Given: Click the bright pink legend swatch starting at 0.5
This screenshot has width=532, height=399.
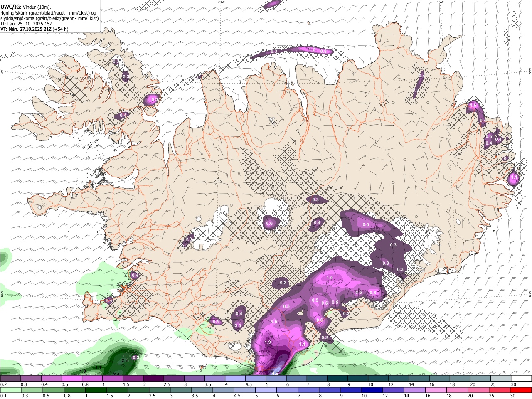Looking at the screenshot, I should [71, 379].
